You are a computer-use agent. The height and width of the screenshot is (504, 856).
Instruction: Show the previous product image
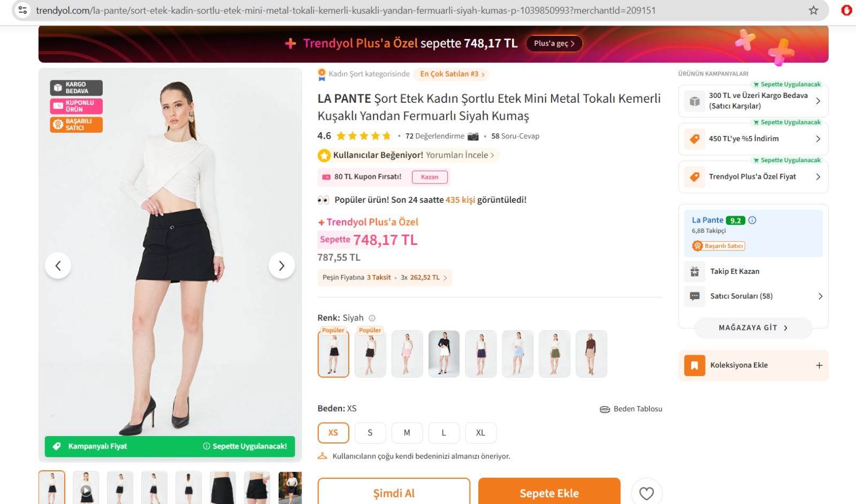click(58, 265)
